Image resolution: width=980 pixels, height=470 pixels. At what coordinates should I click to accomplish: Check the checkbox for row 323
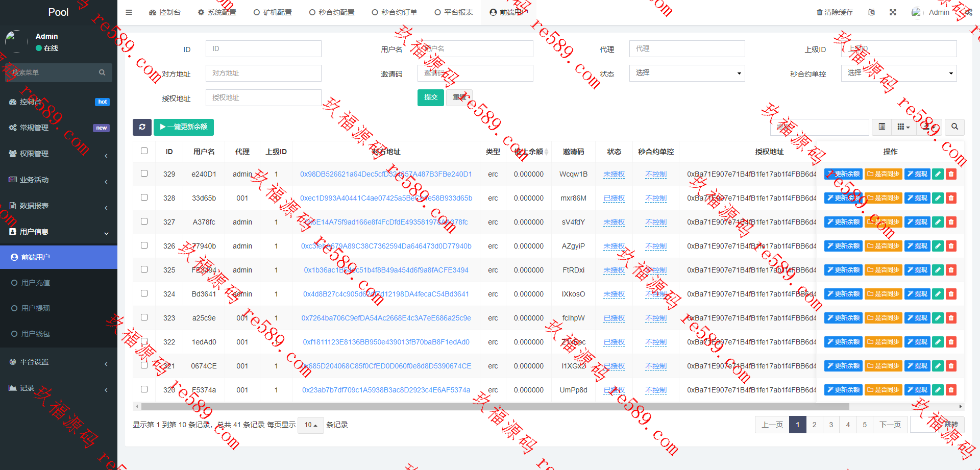click(x=144, y=317)
